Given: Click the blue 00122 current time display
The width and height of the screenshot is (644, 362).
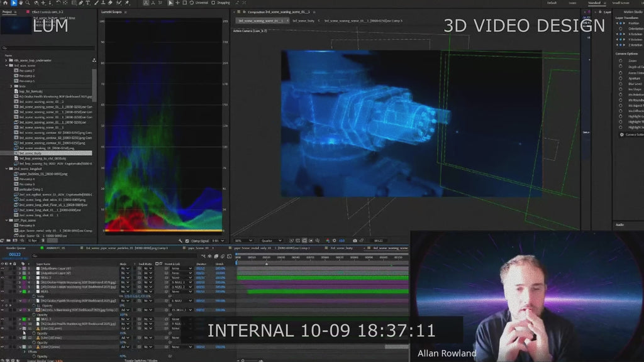Looking at the screenshot, I should pos(16,253).
